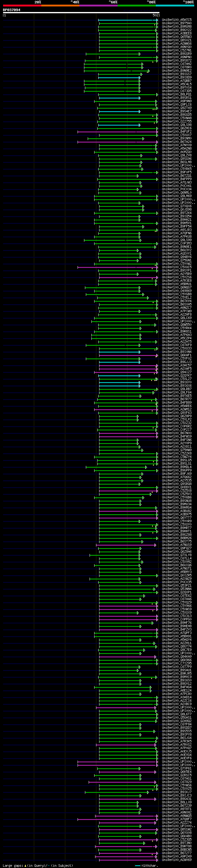Open hit UniRef100_Q8S0Z1
The height and width of the screenshot is (868, 197).
(177, 40)
